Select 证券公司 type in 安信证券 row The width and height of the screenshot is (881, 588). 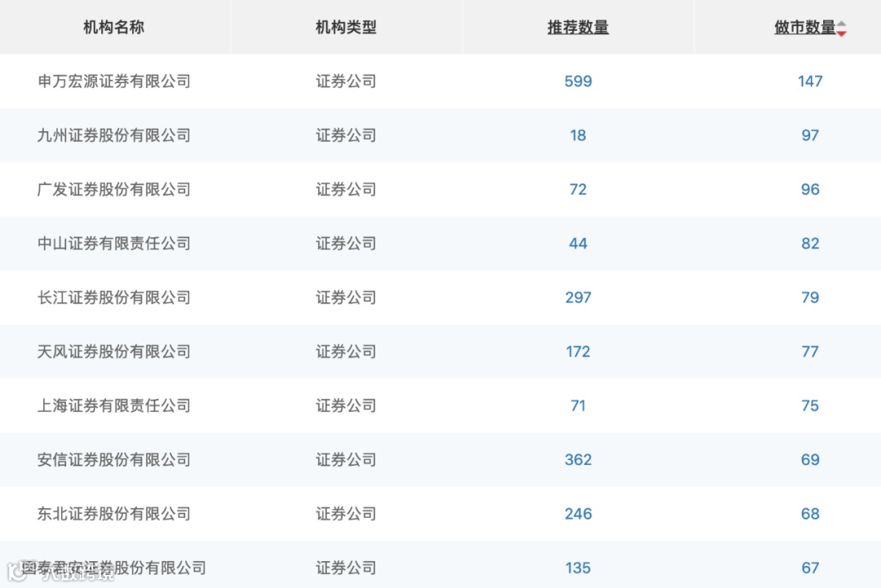(346, 459)
